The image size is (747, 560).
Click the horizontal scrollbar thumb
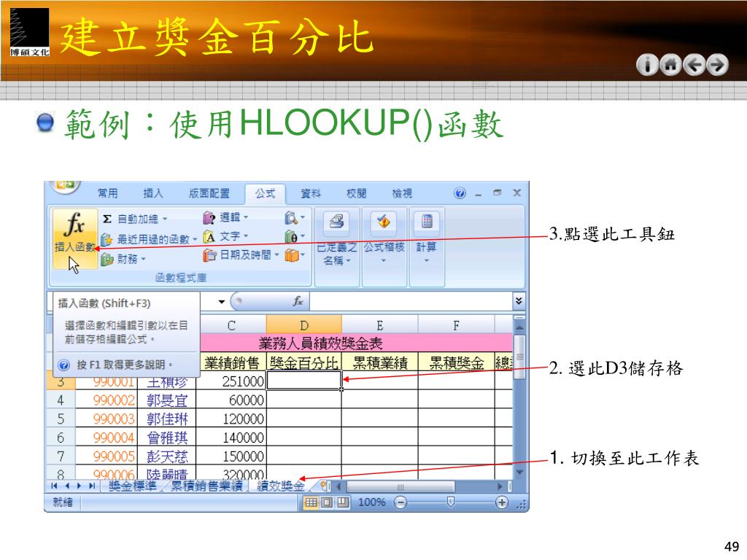coord(400,486)
